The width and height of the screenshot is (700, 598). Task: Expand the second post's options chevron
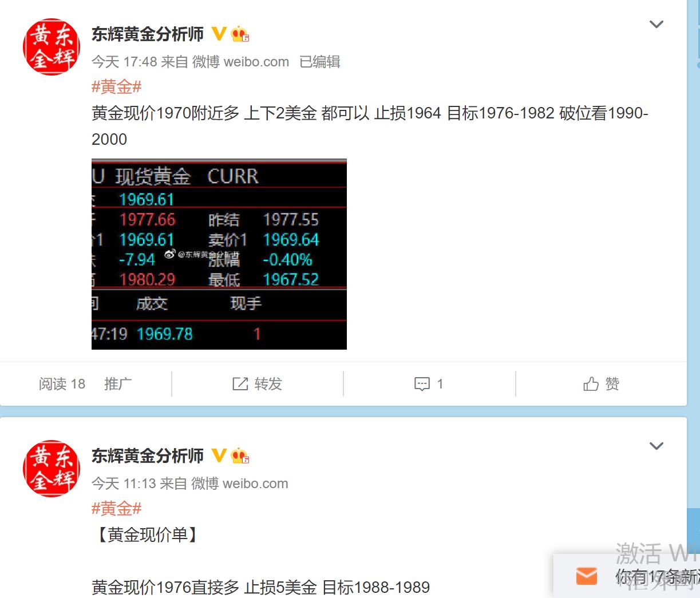point(657,446)
